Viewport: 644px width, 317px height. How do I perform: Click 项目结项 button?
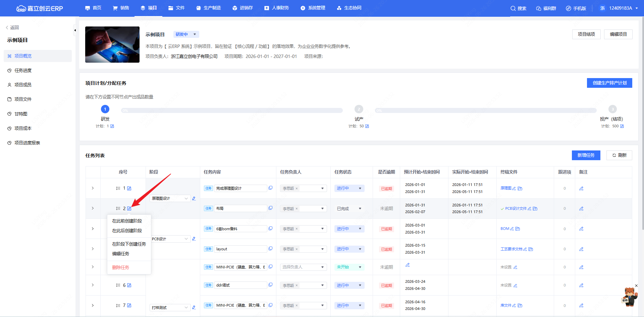[586, 34]
